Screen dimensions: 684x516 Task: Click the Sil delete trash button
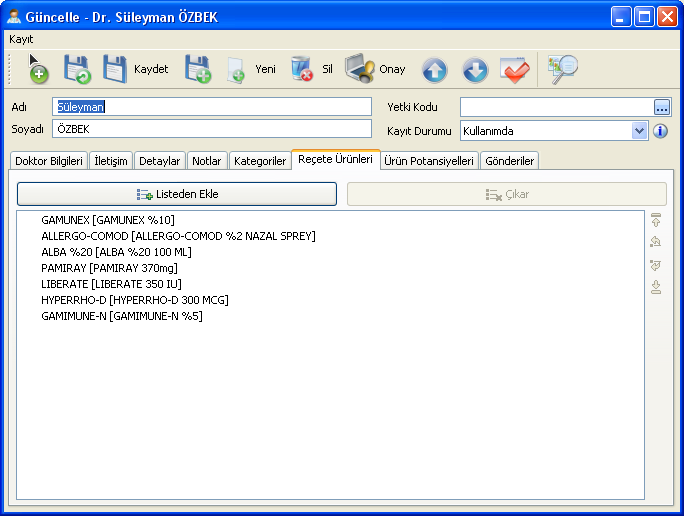coord(311,69)
